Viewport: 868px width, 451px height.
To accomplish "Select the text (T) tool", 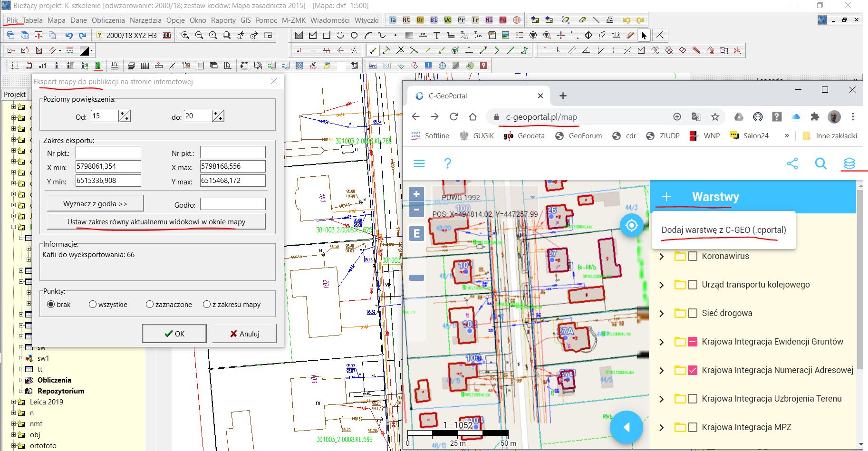I will (x=436, y=35).
